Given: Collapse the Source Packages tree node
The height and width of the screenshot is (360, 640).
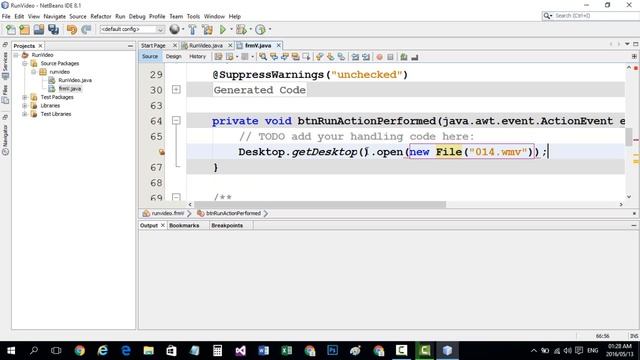Looking at the screenshot, I should tap(24, 63).
